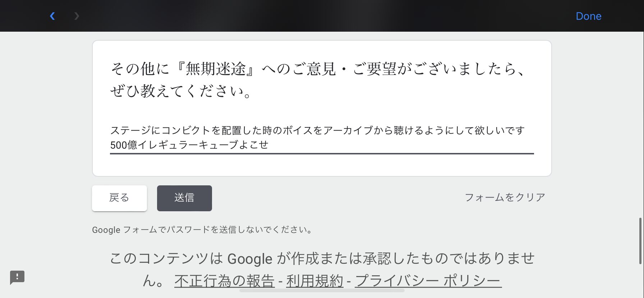This screenshot has width=644, height=298.
Task: Open the feedback exclamation bubble icon
Action: pos(17,277)
